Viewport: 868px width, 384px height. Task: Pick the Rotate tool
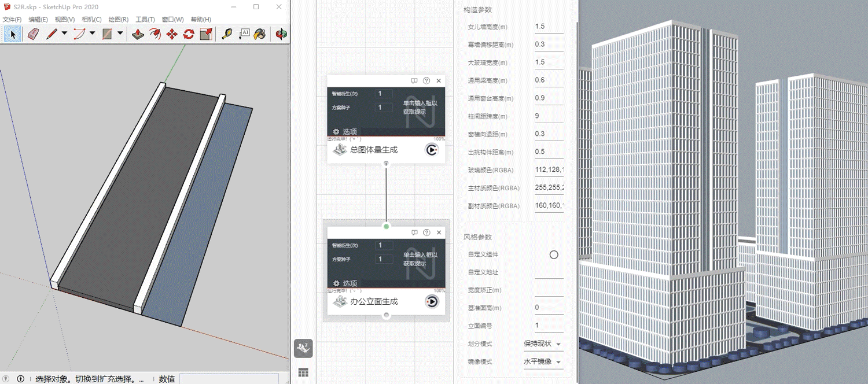189,34
